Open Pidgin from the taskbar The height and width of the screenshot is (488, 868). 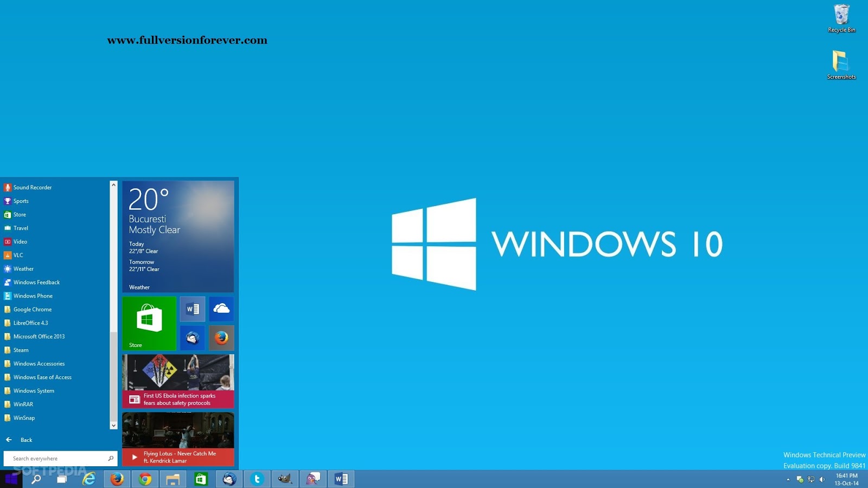click(x=313, y=479)
